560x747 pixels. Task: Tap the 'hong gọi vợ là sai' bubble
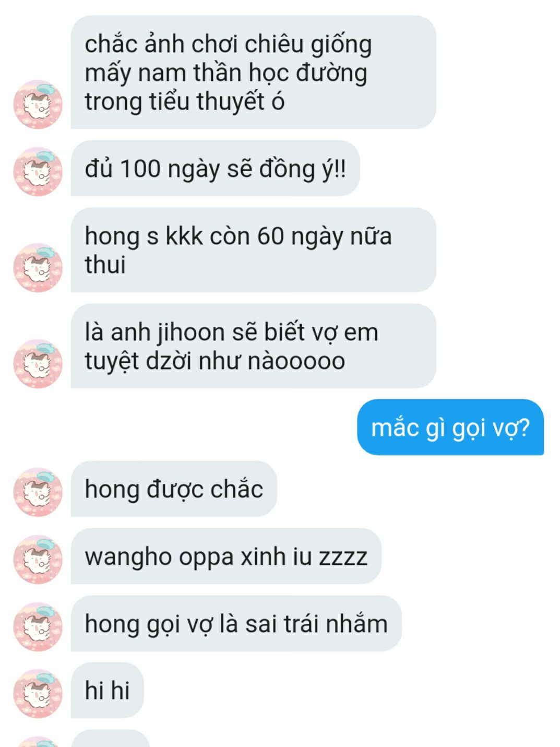(236, 623)
